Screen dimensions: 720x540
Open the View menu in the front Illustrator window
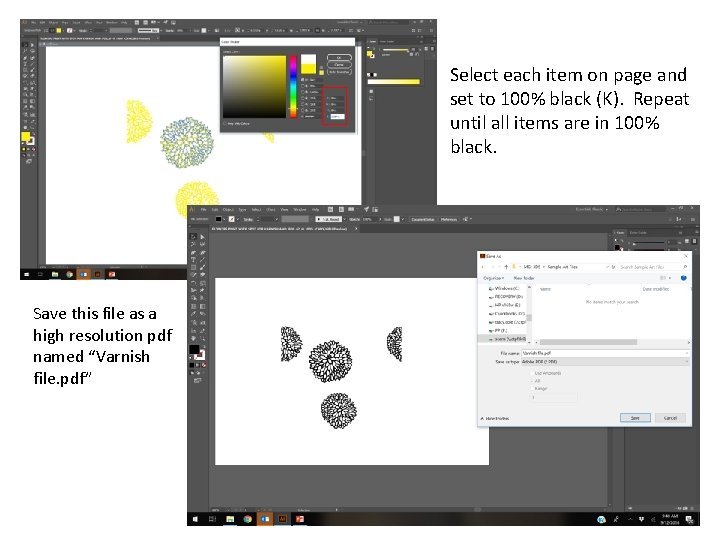tap(285, 209)
